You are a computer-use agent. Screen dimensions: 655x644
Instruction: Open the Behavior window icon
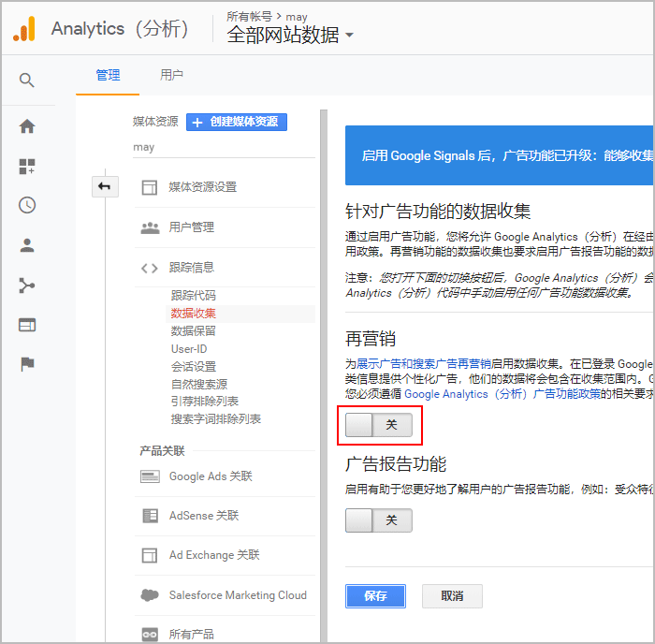click(x=27, y=325)
